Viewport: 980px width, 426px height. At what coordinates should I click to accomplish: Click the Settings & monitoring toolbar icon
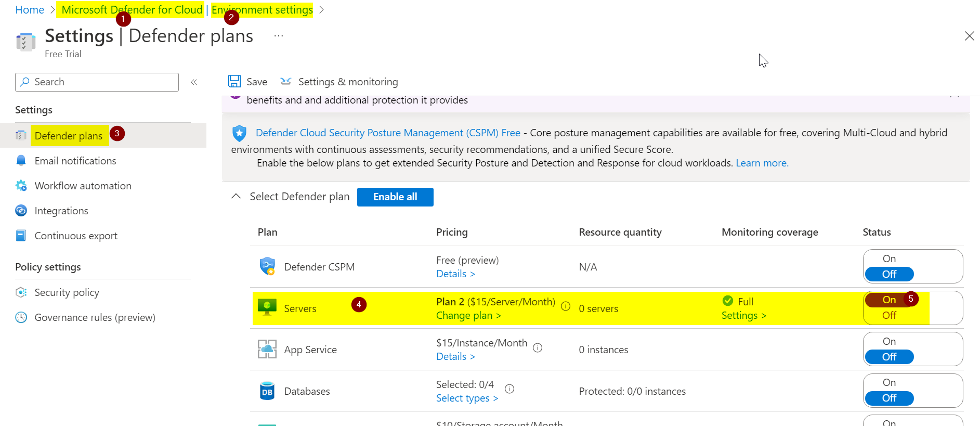[286, 81]
